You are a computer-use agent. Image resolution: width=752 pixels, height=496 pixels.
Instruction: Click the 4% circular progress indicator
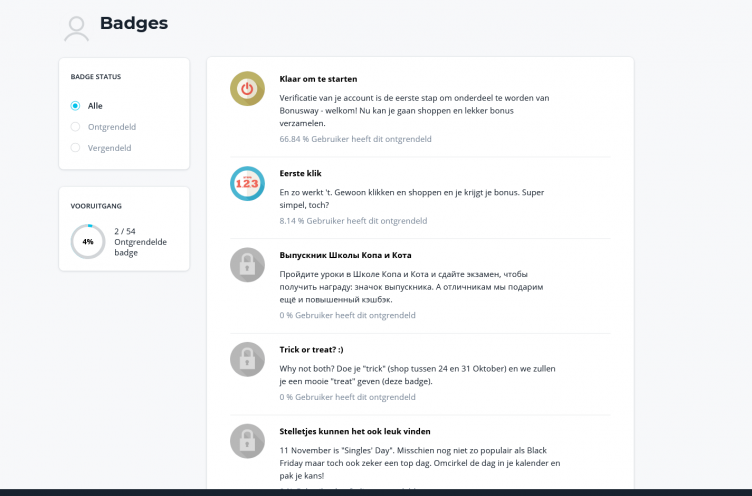pos(88,241)
